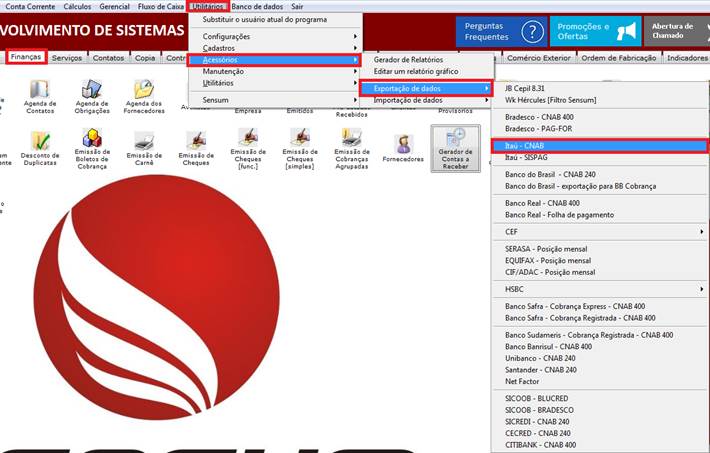Switch to Comércio Exterior tab
This screenshot has width=710, height=453.
pyautogui.click(x=539, y=58)
